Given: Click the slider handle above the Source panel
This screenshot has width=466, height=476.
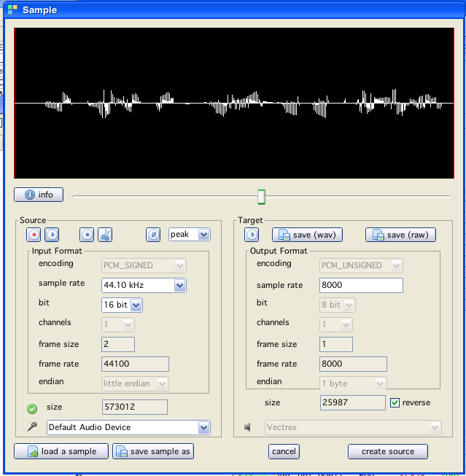Looking at the screenshot, I should [x=261, y=196].
